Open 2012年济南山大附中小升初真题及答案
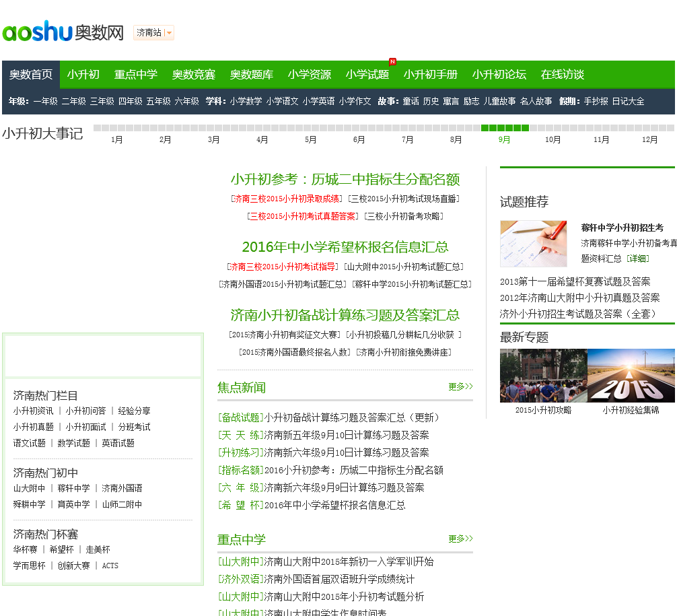Image resolution: width=677 pixels, height=616 pixels. (580, 298)
